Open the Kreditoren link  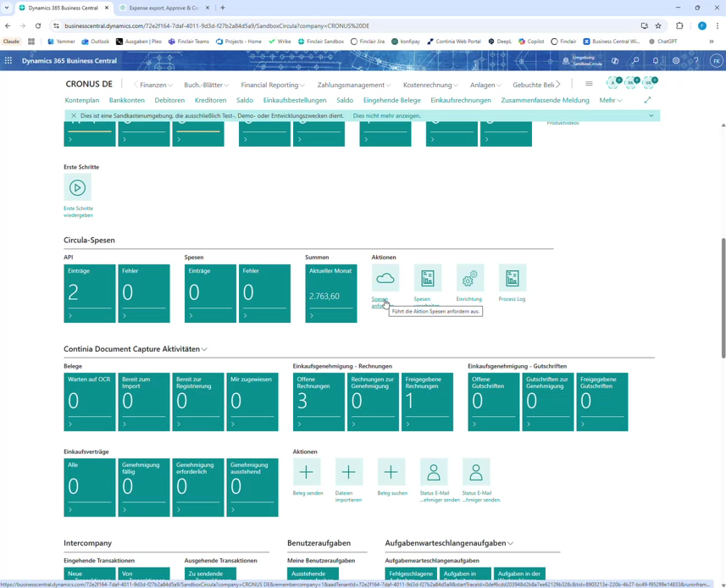tap(210, 101)
